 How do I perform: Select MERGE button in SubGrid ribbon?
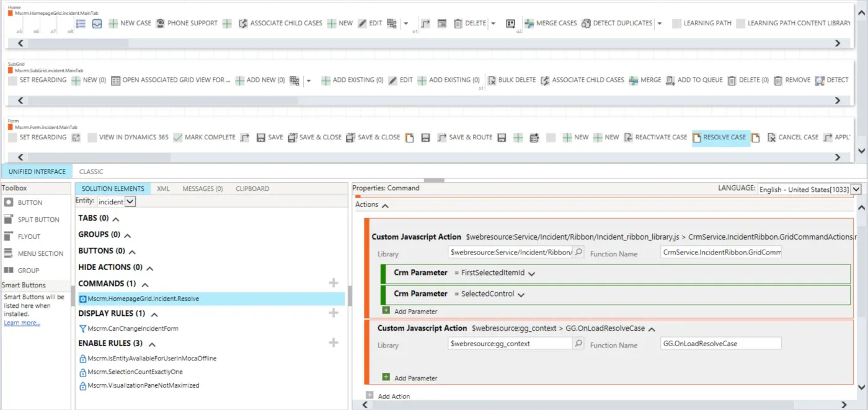tap(645, 80)
